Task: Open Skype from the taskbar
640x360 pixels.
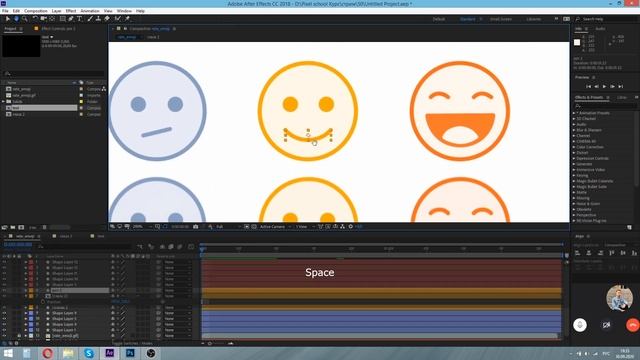Action: tap(89, 353)
